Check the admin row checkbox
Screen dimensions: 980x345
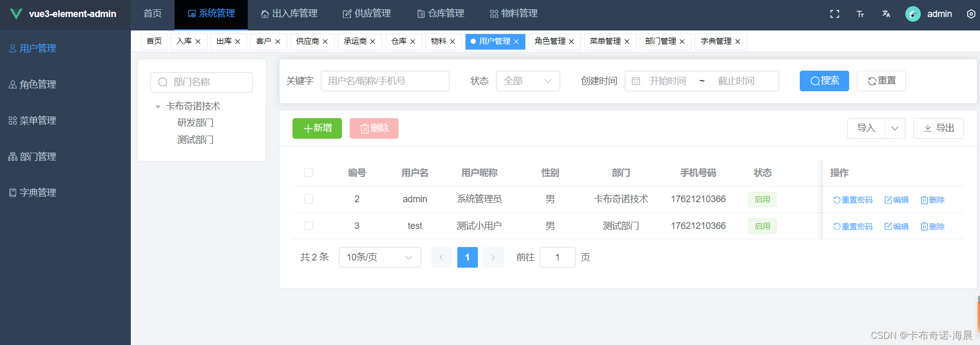pyautogui.click(x=308, y=199)
